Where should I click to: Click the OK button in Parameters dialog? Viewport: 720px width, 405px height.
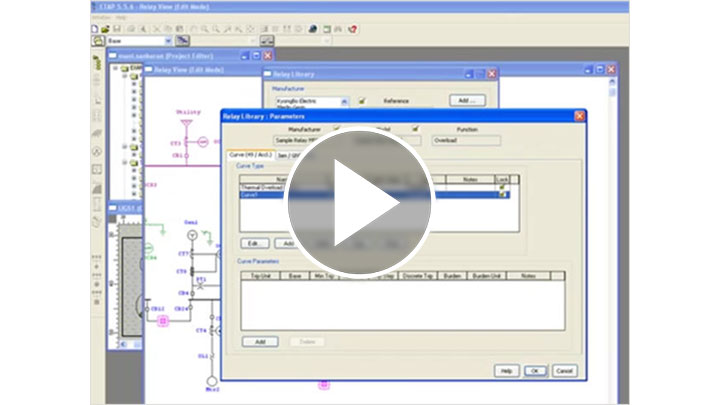535,370
